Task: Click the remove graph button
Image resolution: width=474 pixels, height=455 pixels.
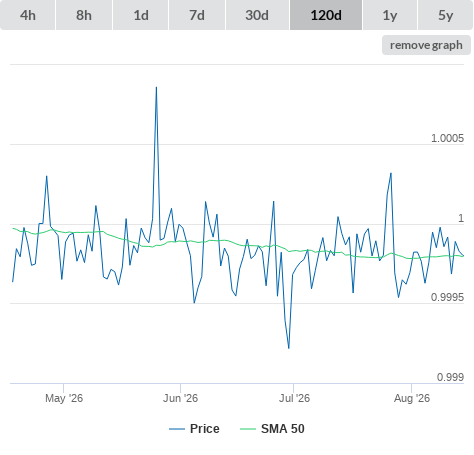Action: click(x=426, y=45)
